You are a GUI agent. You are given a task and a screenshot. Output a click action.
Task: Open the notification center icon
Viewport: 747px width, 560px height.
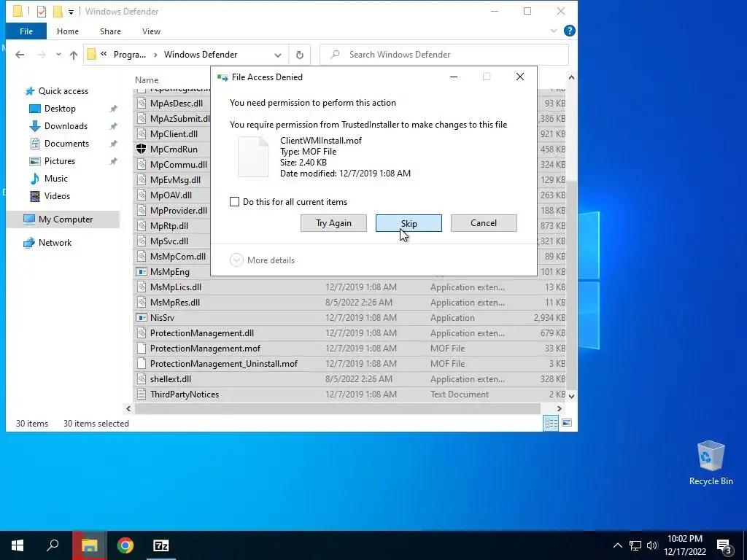click(724, 546)
